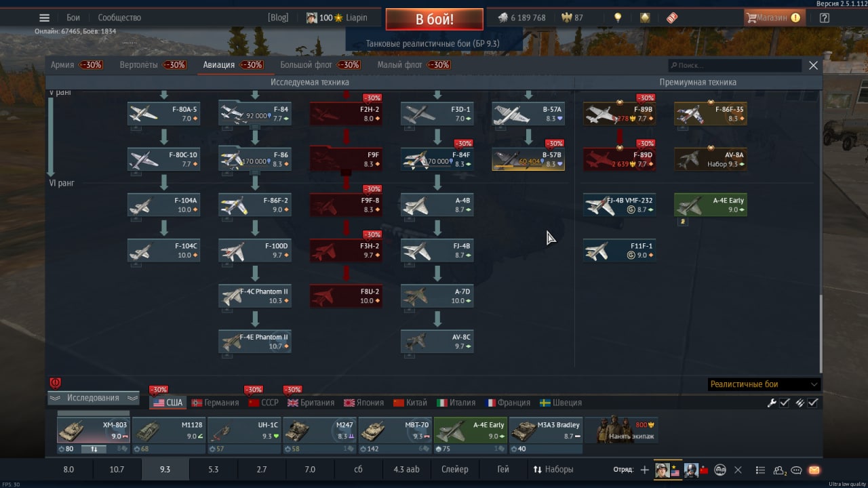The width and height of the screenshot is (868, 488).
Task: Click the red shield icon above Исследования
Action: [56, 384]
